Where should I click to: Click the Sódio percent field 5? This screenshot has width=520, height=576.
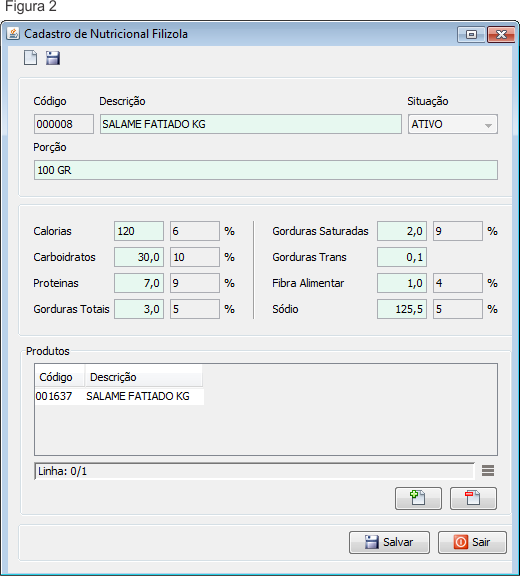(x=458, y=309)
